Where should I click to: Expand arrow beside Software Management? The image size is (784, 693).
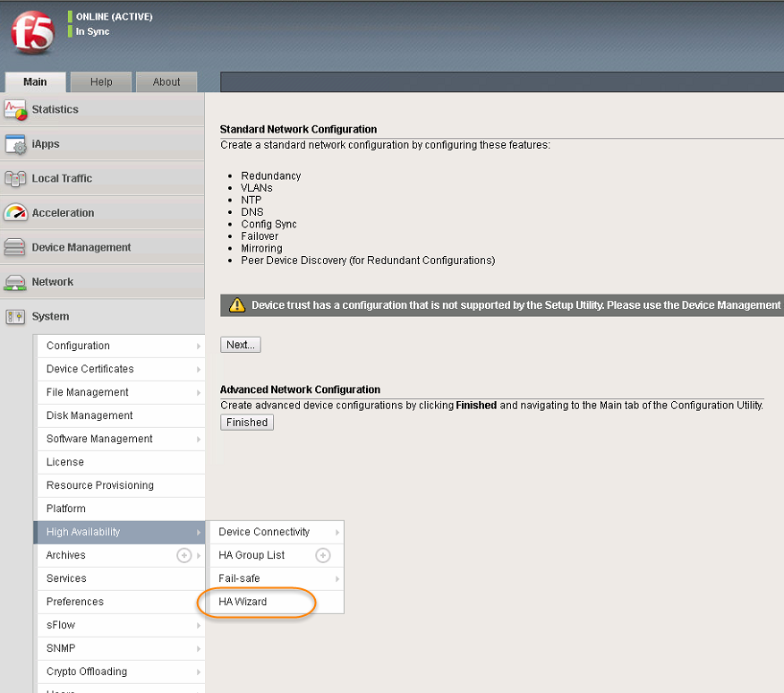(x=199, y=440)
